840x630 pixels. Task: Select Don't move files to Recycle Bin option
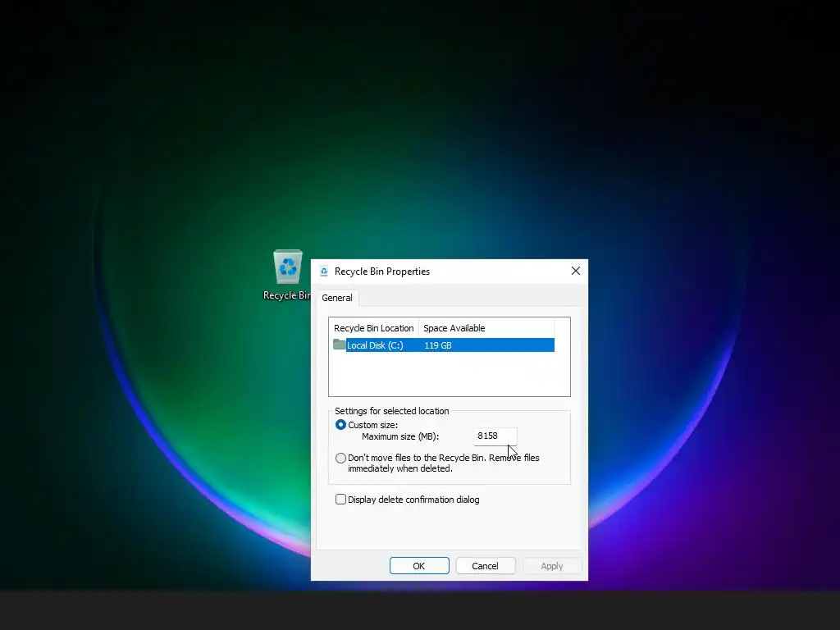tap(340, 458)
